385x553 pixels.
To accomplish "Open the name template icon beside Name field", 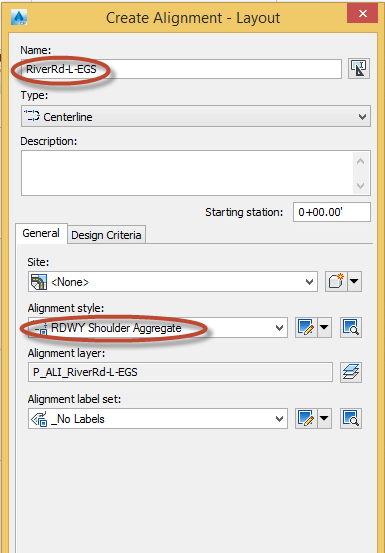I will coord(359,68).
